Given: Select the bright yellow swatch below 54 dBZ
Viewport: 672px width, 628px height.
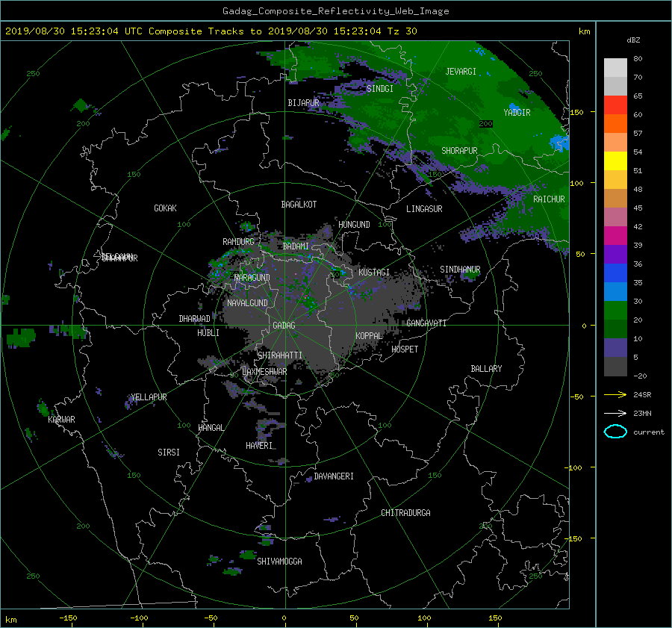Looking at the screenshot, I should click(x=615, y=161).
